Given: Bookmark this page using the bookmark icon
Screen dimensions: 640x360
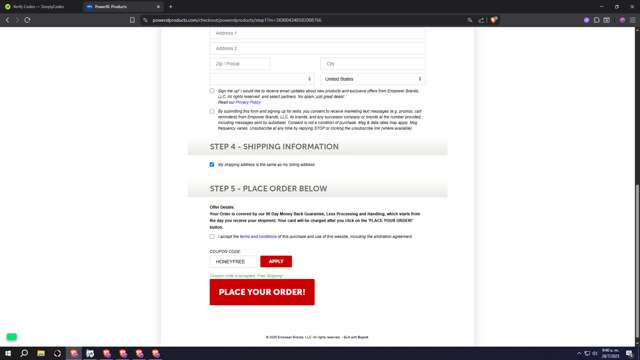Looking at the screenshot, I should point(132,20).
